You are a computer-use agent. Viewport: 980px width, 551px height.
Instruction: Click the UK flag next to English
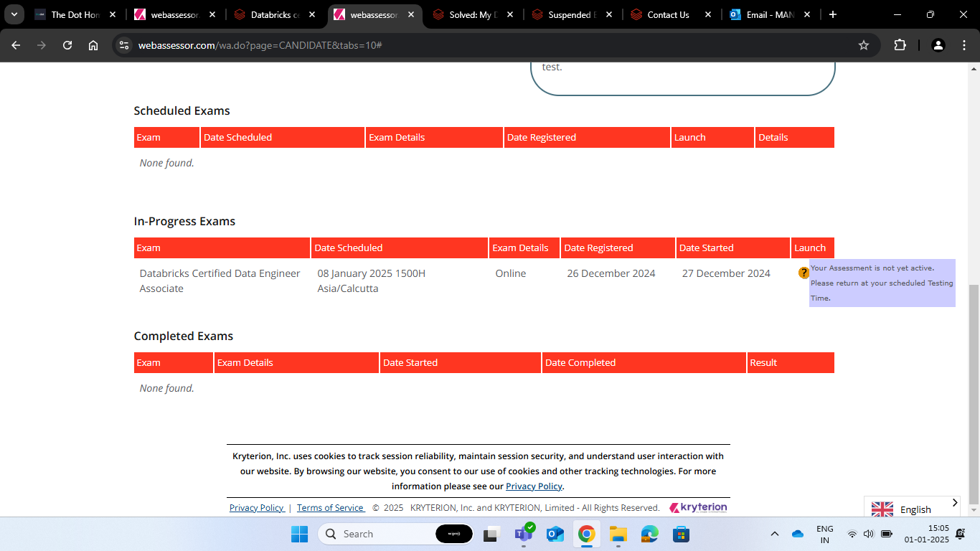tap(882, 509)
